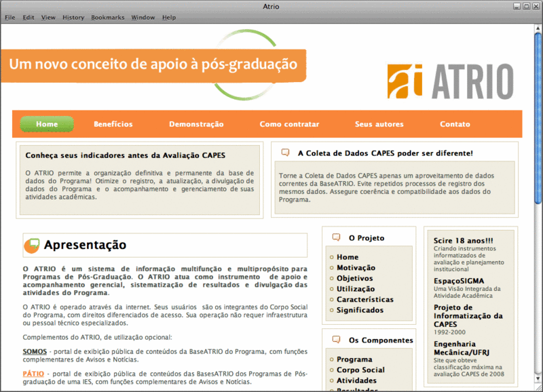Screen dimensions: 543x392
Task: Follow the SOMOS link
Action: [x=34, y=351]
